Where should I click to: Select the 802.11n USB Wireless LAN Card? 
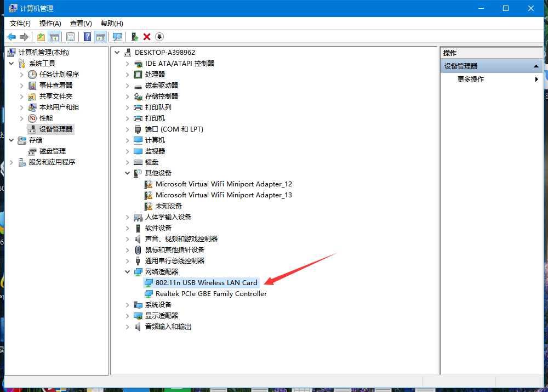pos(206,282)
